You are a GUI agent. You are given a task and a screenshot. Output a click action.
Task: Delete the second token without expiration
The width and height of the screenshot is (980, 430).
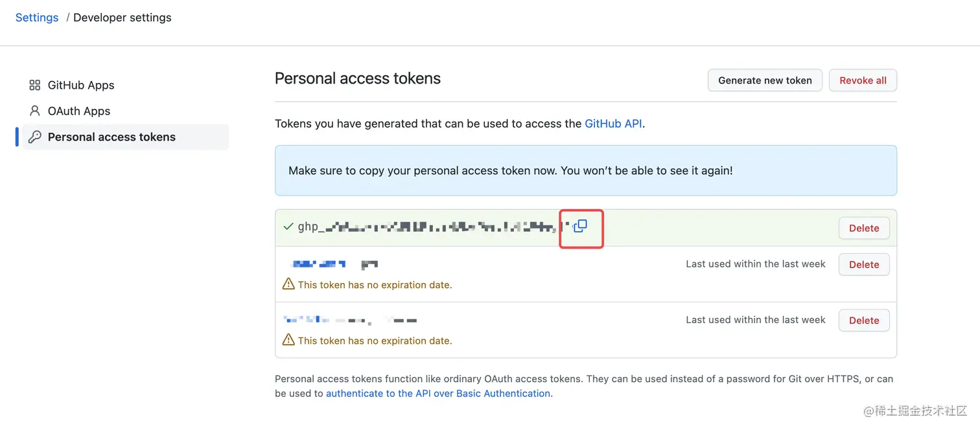[x=864, y=320]
